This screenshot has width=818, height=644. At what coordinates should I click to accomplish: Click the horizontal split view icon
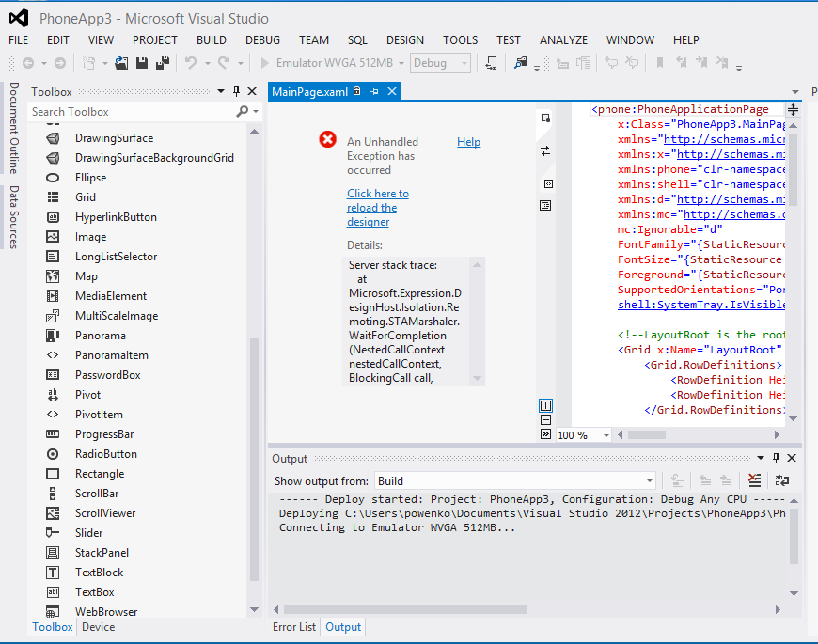(x=545, y=419)
